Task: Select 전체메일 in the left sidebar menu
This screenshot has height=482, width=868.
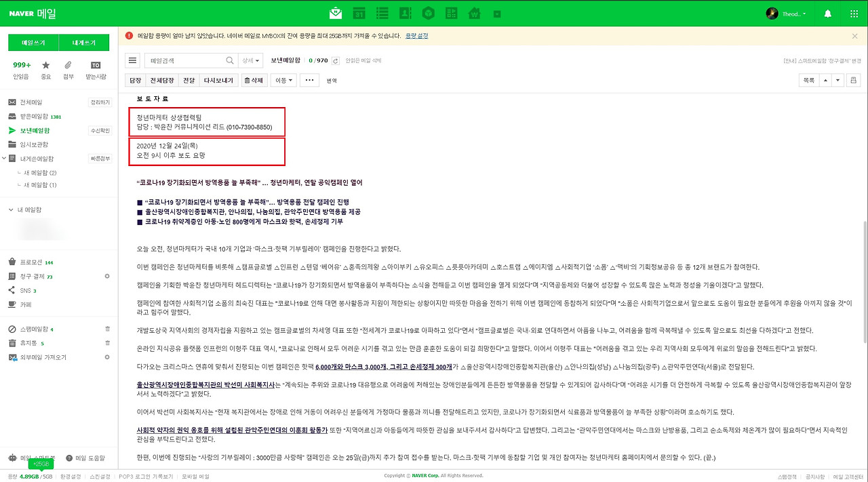Action: (31, 101)
